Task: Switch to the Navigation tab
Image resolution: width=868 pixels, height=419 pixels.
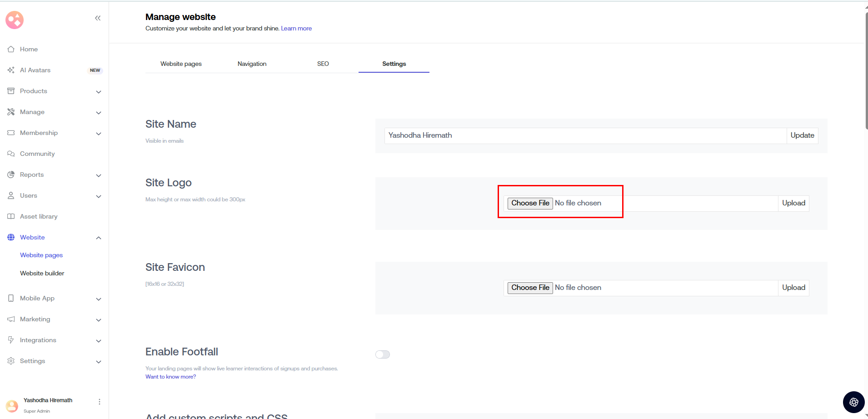Action: (252, 64)
